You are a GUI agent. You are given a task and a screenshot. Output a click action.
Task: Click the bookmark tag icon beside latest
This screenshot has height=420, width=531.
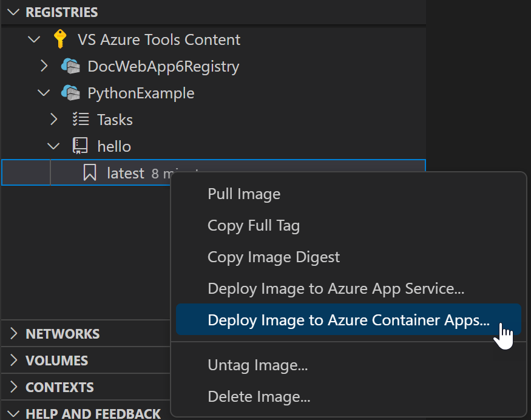click(x=89, y=172)
